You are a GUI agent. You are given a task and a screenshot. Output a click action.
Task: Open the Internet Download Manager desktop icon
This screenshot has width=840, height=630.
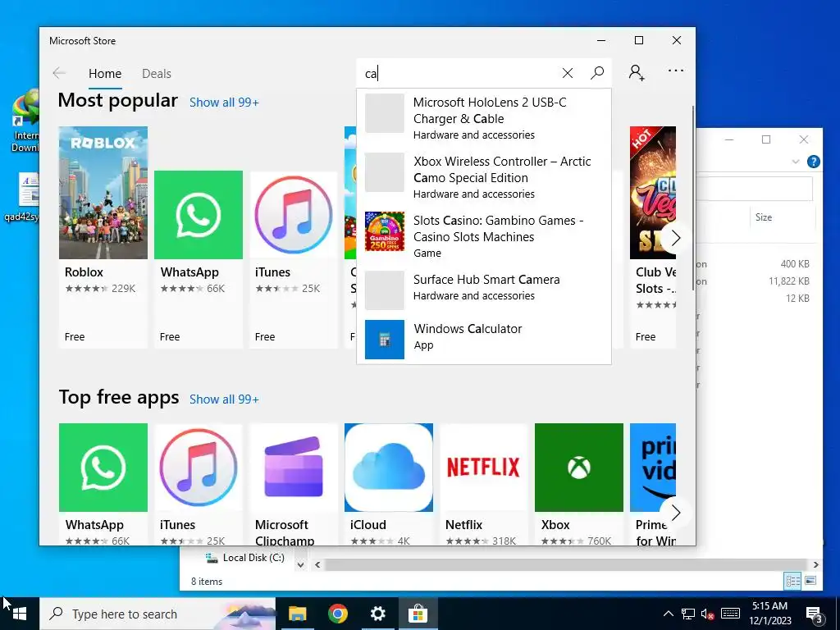(x=25, y=122)
